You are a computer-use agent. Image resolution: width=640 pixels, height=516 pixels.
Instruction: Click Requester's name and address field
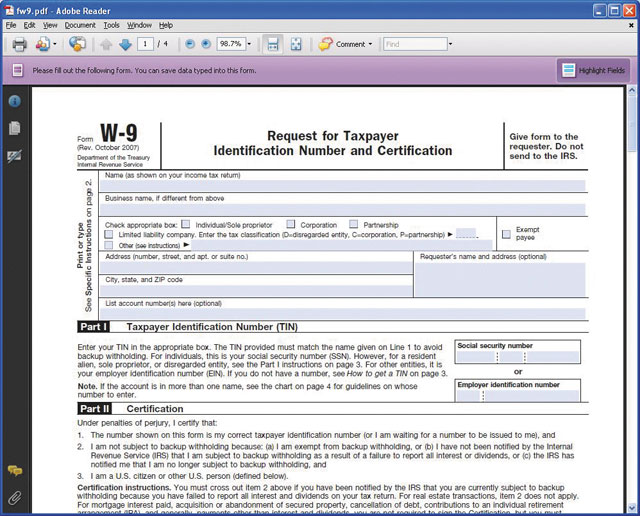[x=500, y=279]
